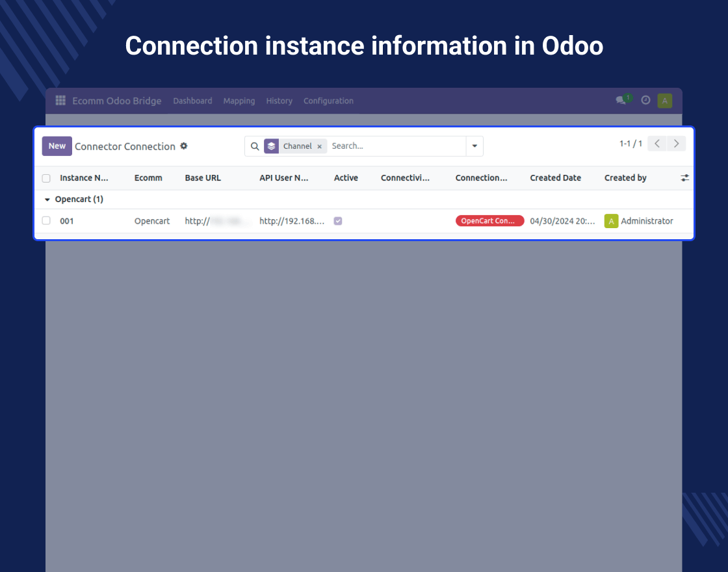Sort by Connection... column header
The width and height of the screenshot is (728, 572).
pos(481,178)
